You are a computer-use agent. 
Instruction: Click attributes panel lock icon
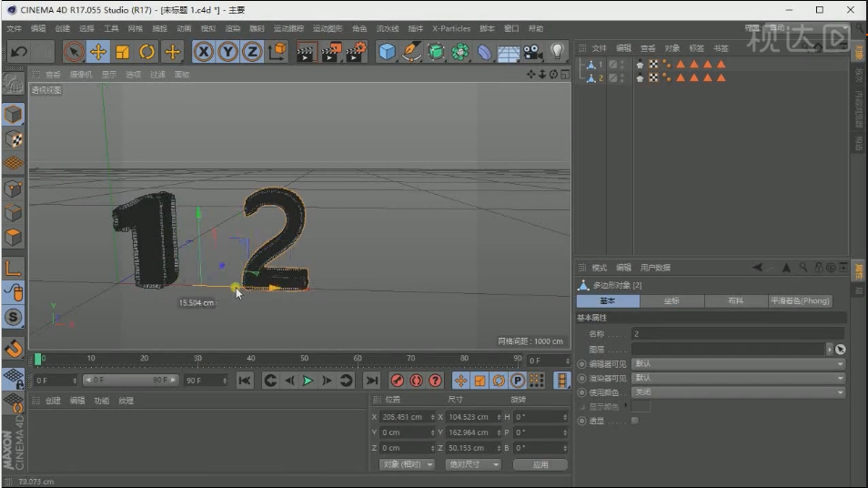818,268
